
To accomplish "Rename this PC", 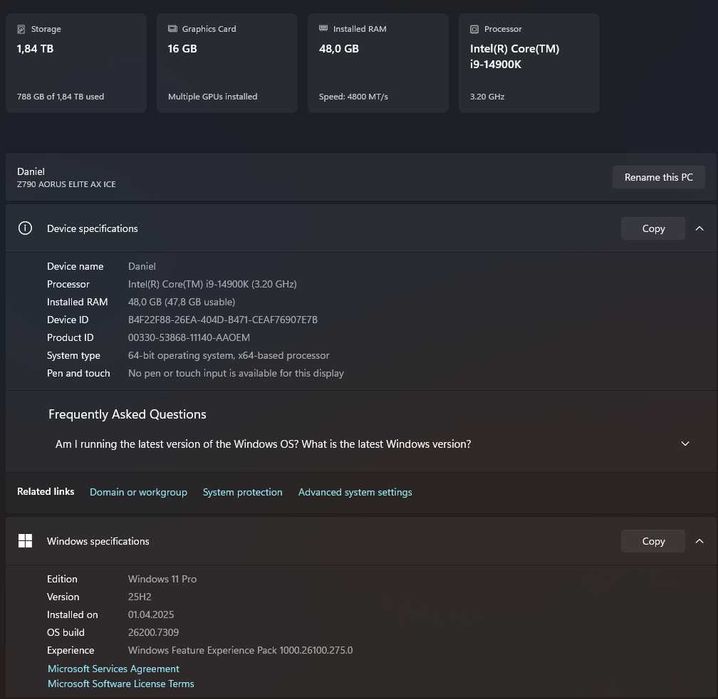I will pos(658,177).
